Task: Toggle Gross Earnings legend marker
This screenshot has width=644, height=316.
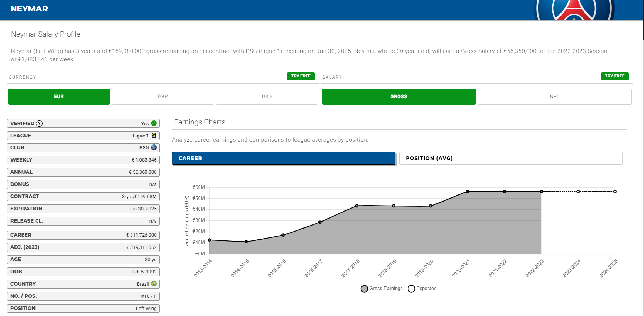Action: coord(364,289)
